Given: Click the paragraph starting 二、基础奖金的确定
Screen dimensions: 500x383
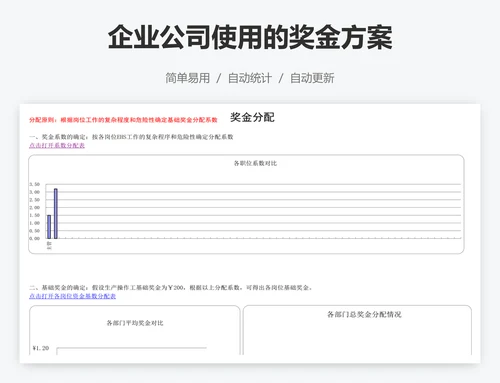Looking at the screenshot, I should (x=171, y=287).
